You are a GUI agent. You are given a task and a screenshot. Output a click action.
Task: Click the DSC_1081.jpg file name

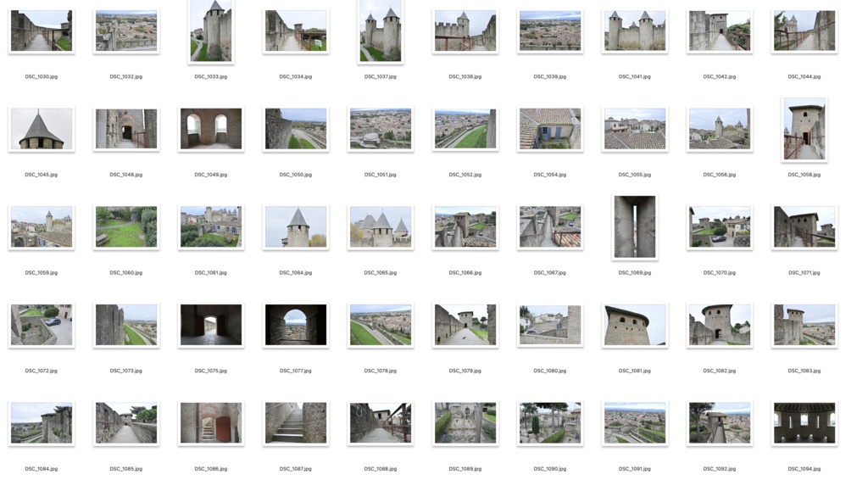pyautogui.click(x=634, y=371)
